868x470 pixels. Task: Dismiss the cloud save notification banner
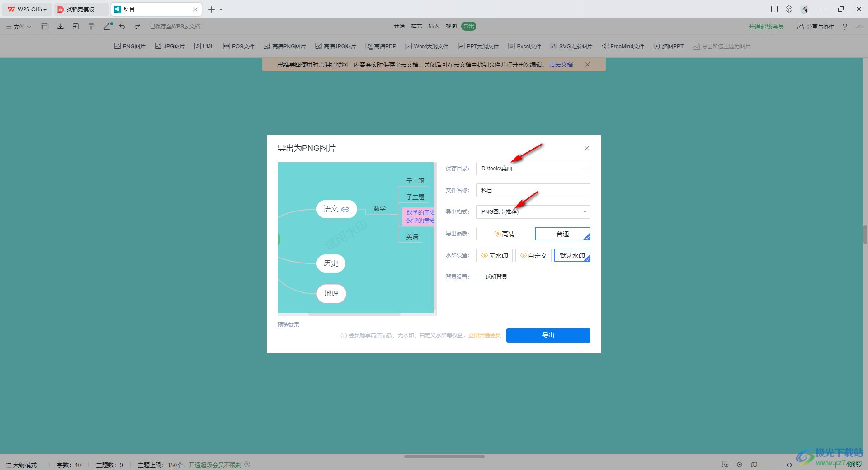pos(588,65)
